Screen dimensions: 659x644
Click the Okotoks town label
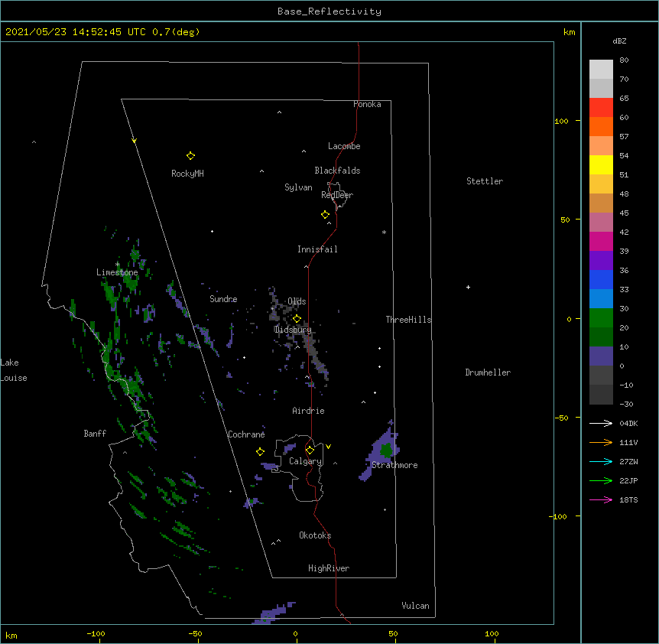click(x=315, y=535)
